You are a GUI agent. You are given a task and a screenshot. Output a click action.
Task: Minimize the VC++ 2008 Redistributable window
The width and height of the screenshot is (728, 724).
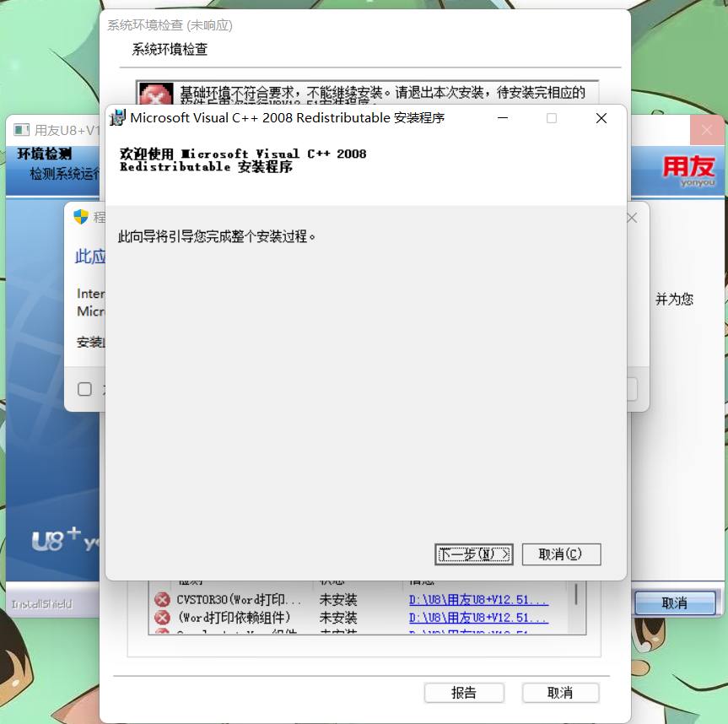pos(503,118)
